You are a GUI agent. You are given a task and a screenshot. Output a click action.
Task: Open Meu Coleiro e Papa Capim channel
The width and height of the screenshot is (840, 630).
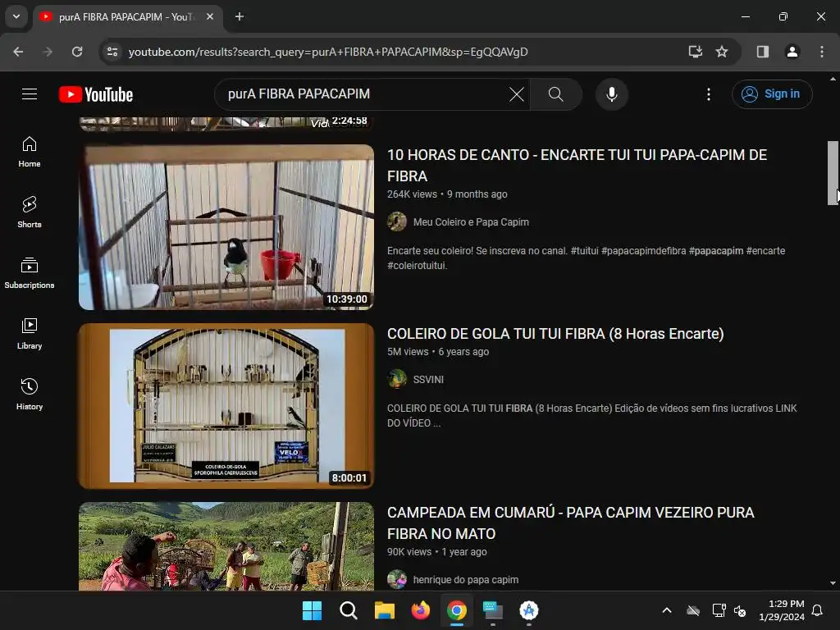click(x=471, y=221)
